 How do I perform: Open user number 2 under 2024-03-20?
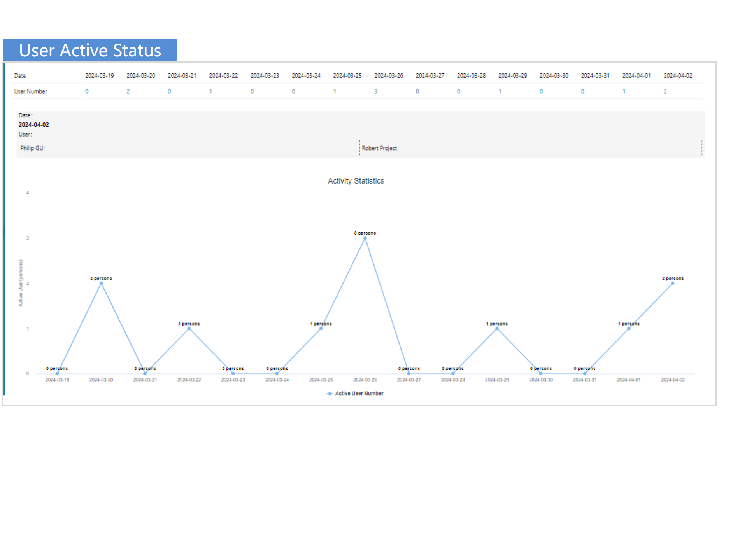click(x=128, y=91)
